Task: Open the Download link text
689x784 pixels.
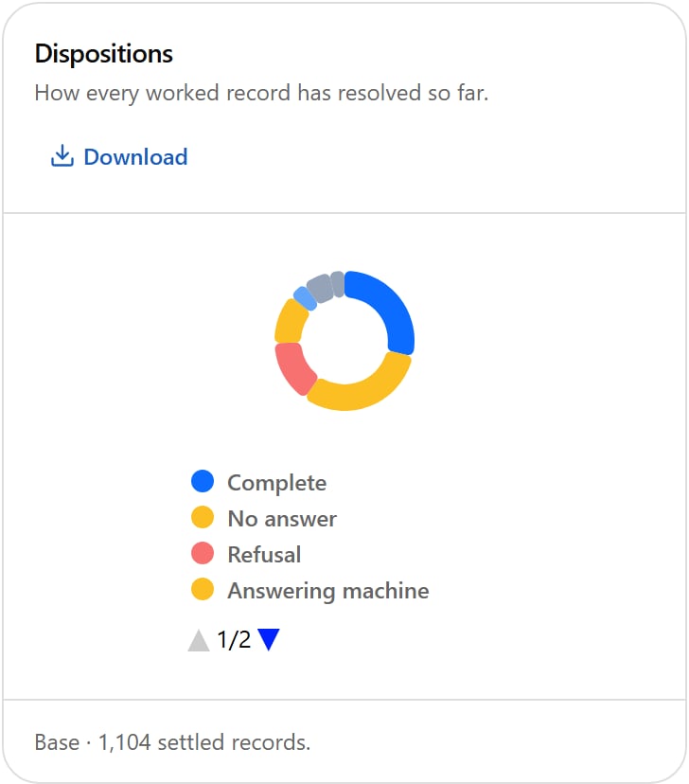Action: (135, 157)
